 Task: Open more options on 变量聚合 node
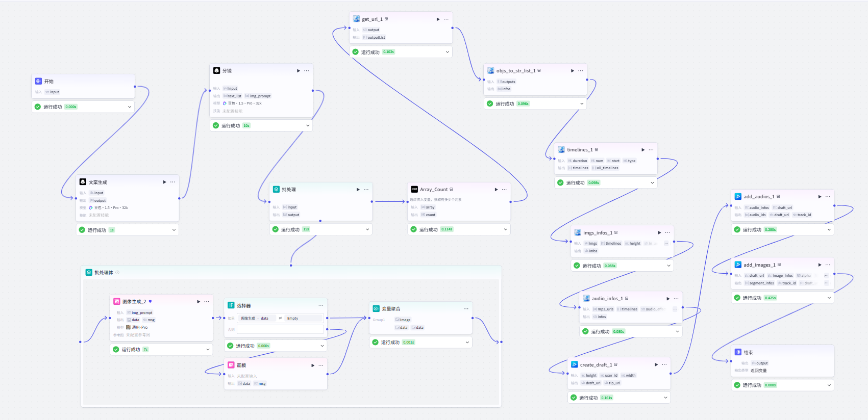[466, 309]
